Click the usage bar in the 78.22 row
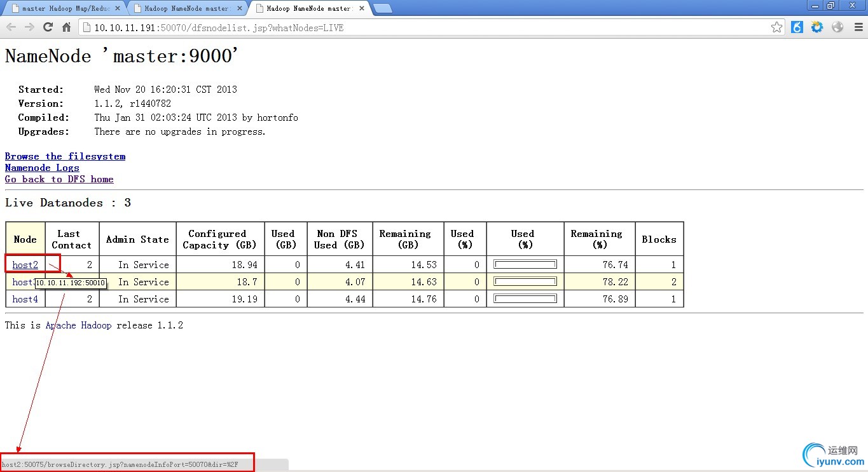This screenshot has width=868, height=472. click(x=525, y=281)
